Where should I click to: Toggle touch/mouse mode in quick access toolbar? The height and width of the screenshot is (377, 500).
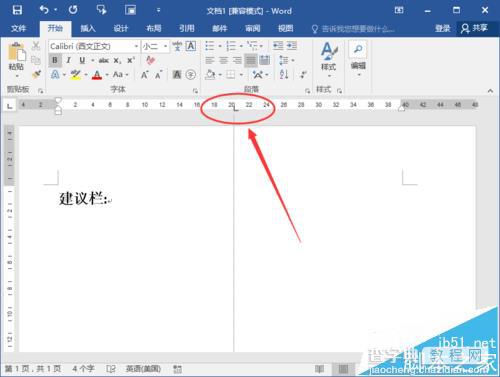[x=101, y=10]
